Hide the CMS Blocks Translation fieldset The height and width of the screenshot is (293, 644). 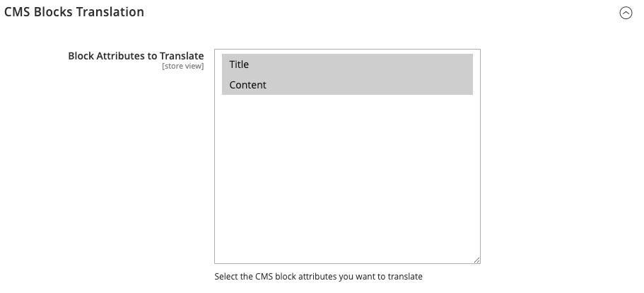626,13
